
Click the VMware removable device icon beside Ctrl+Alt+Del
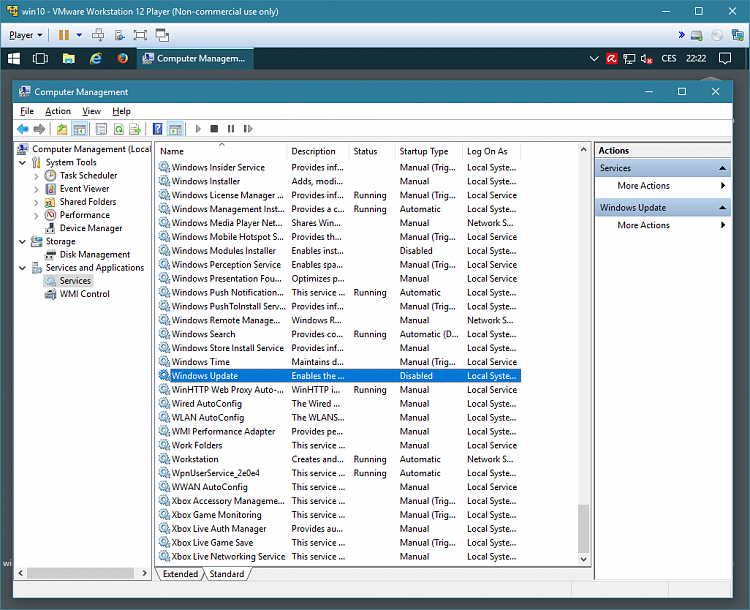[x=119, y=35]
